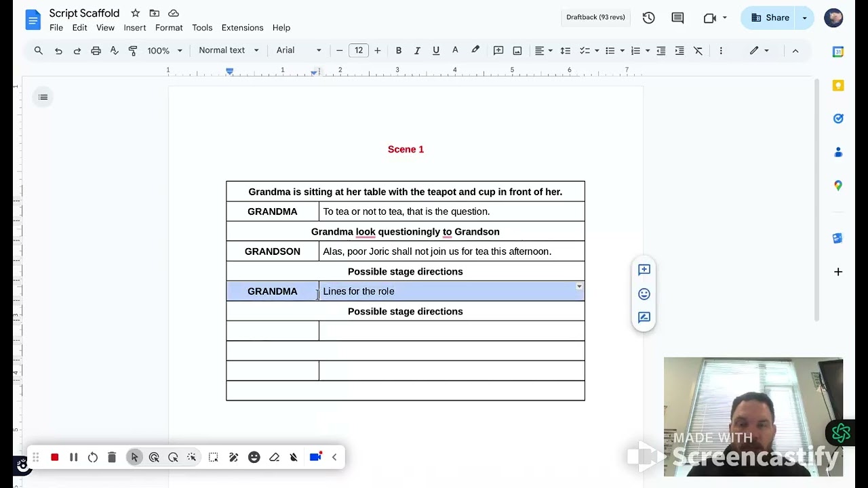868x488 pixels.
Task: Open the Normal text style dropdown
Action: 229,51
